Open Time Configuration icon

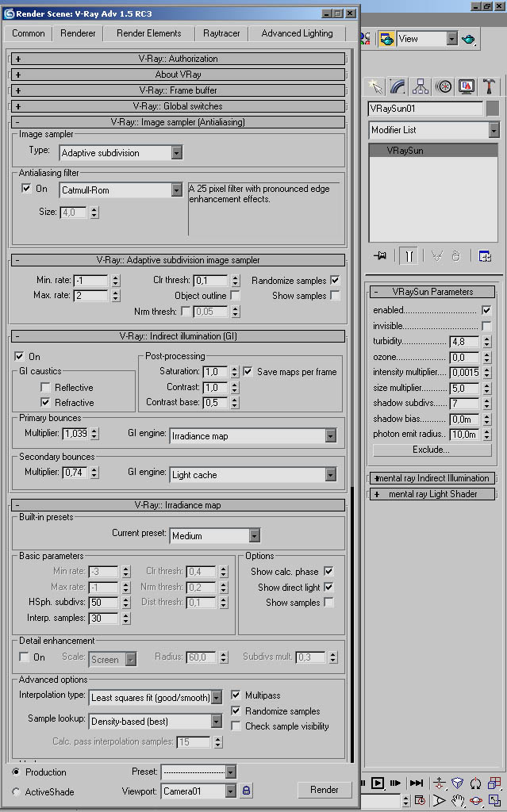pyautogui.click(x=420, y=801)
